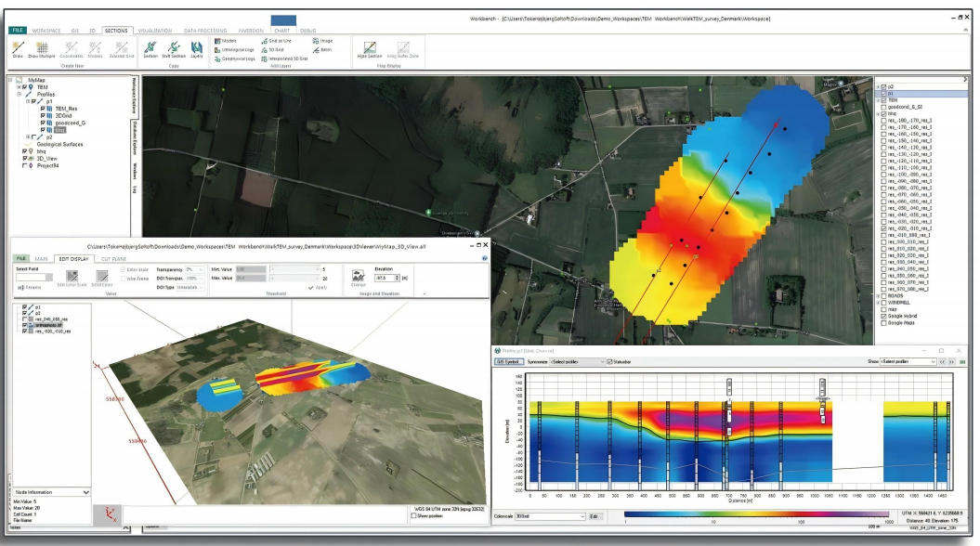
Task: Click the Hide Section icon
Action: pos(370,48)
